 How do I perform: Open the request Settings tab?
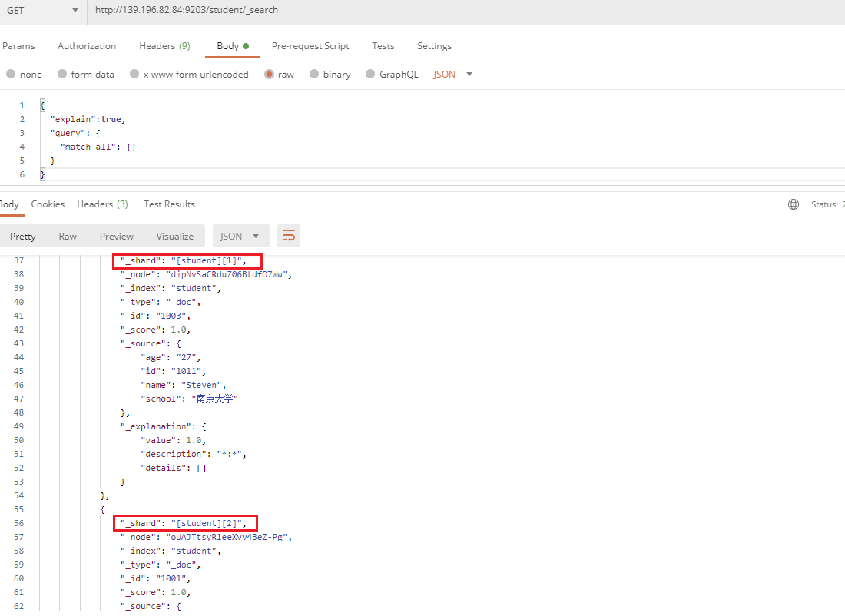pyautogui.click(x=434, y=46)
